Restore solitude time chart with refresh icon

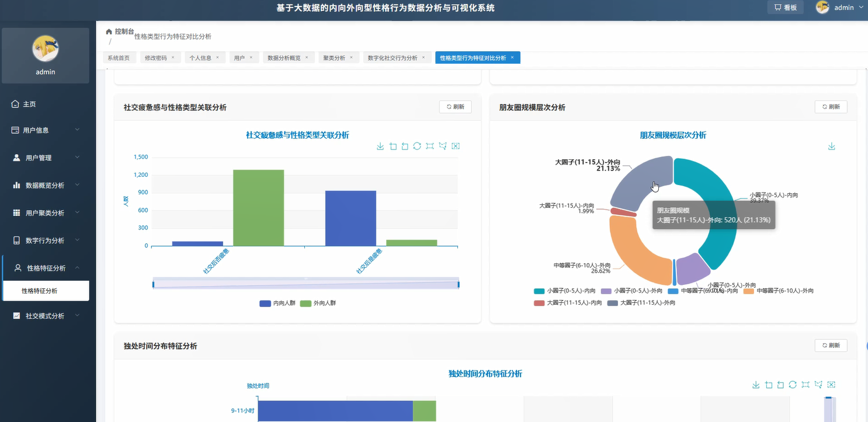click(x=793, y=385)
